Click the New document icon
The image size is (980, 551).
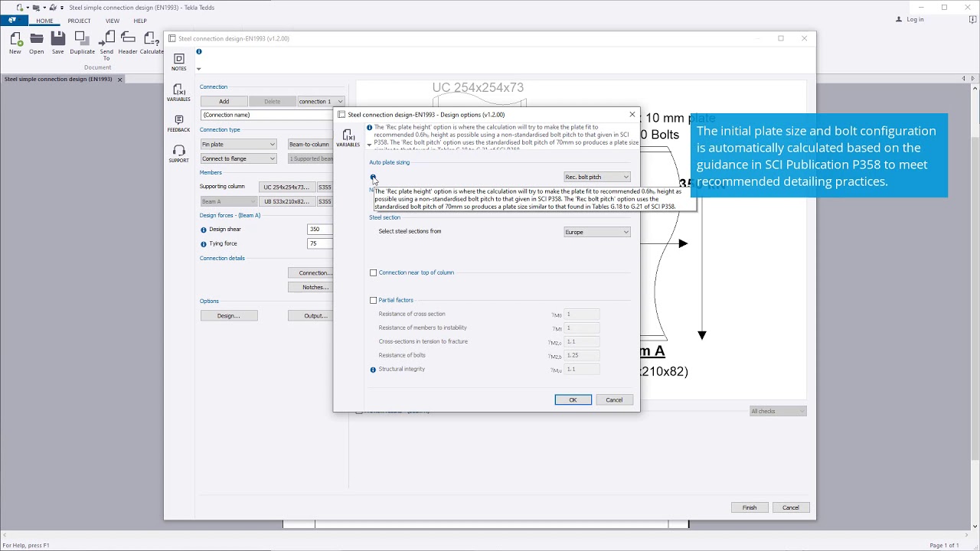coord(15,38)
